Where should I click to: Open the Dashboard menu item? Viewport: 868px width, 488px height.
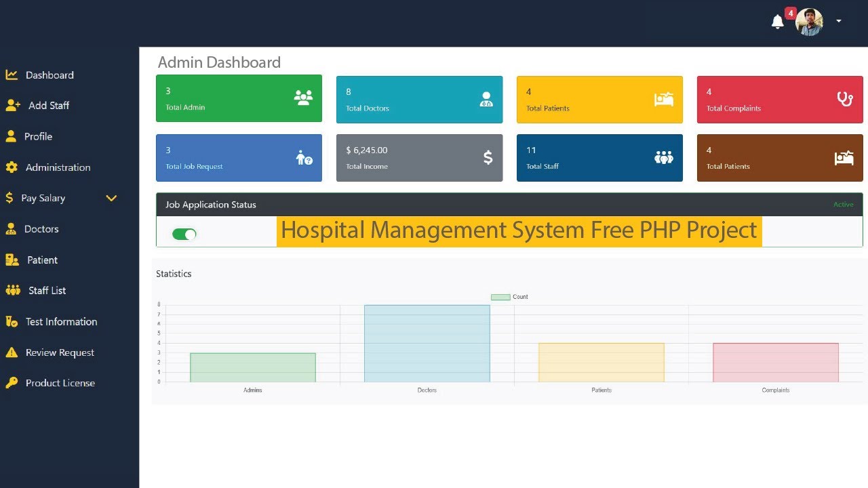pos(50,75)
